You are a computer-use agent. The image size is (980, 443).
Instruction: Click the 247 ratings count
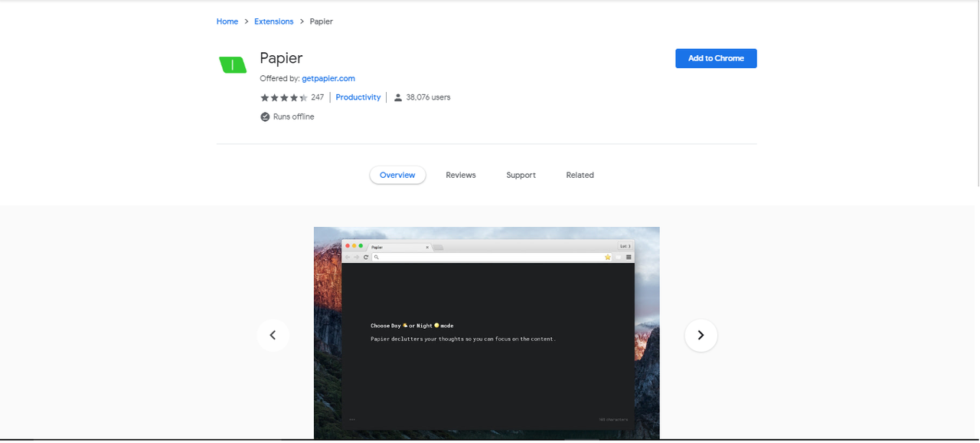click(318, 97)
